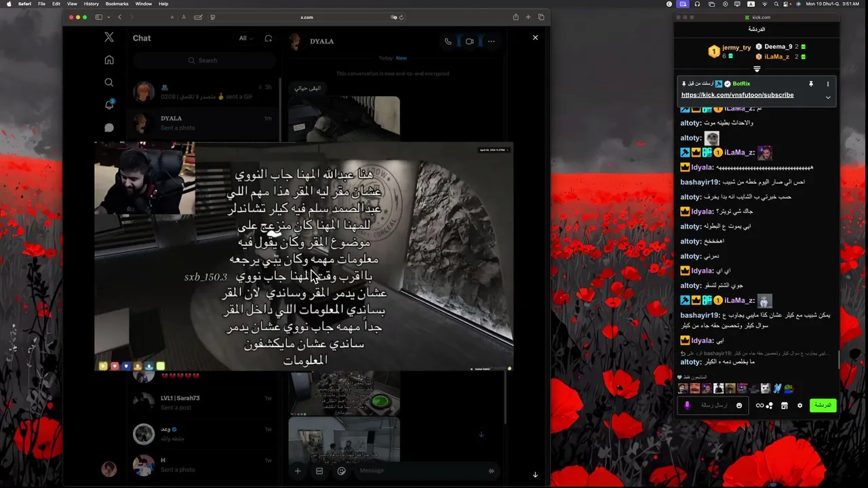
Task: Open Spotlight search in menu bar
Action: [776, 4]
